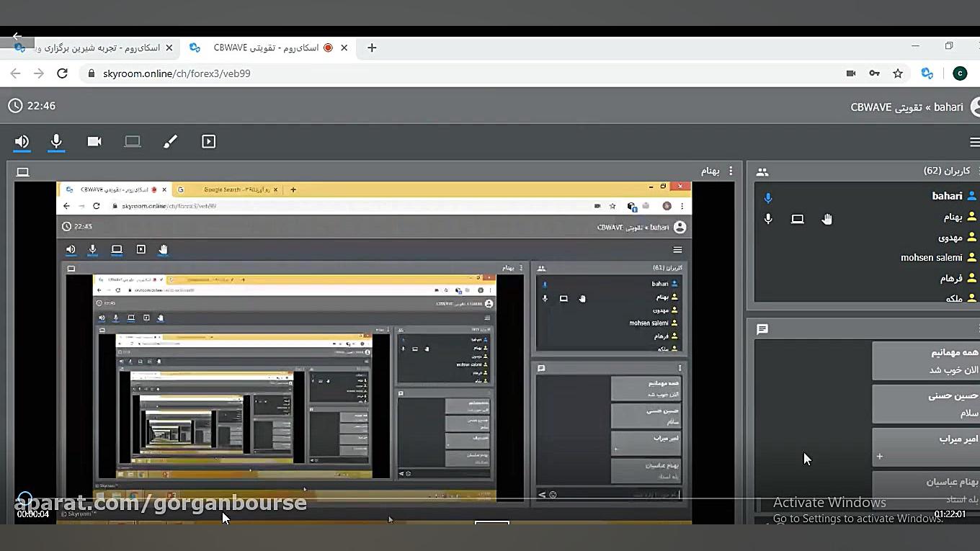Close the outer CBWAVE تقویتی tab
Viewport: 980px width, 551px height.
pos(344,48)
